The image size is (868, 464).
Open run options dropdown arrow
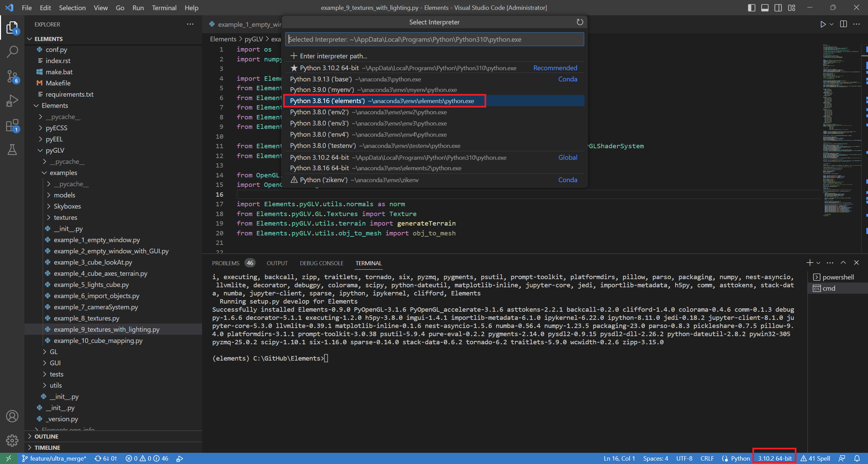click(831, 24)
